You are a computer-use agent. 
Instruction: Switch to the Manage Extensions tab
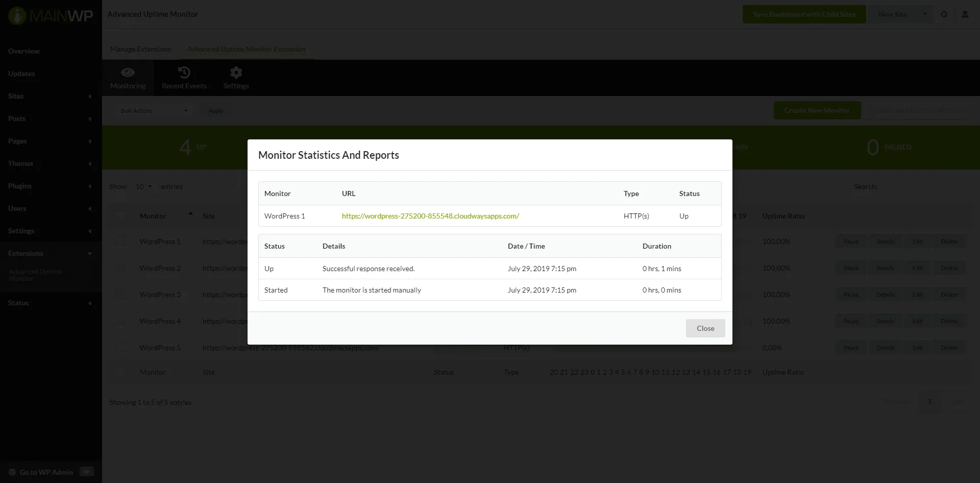(141, 49)
